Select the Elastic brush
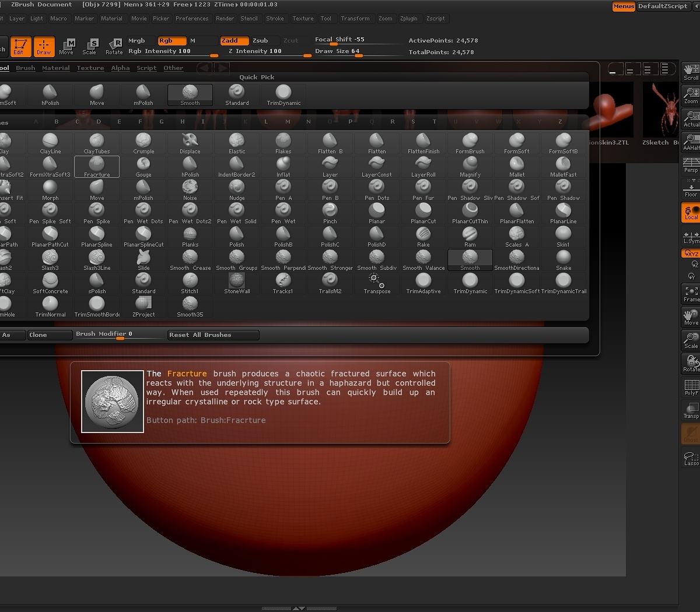The height and width of the screenshot is (612, 700). pyautogui.click(x=237, y=143)
